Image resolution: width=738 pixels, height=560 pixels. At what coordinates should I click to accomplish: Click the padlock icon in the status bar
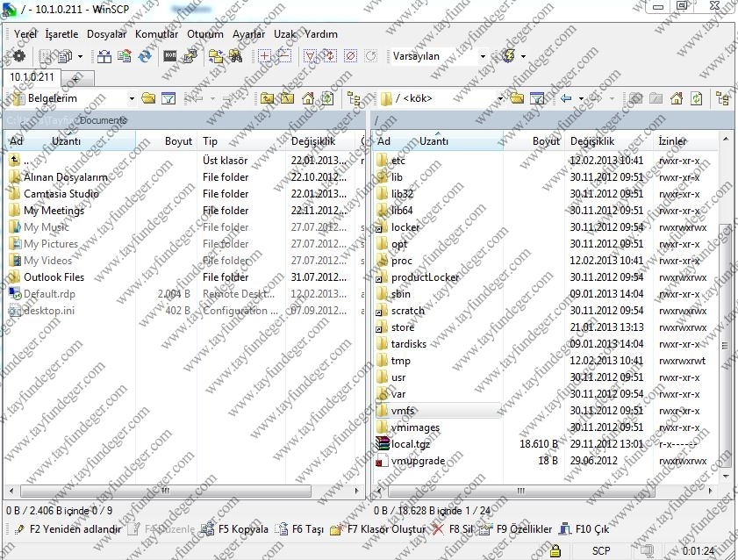[555, 550]
